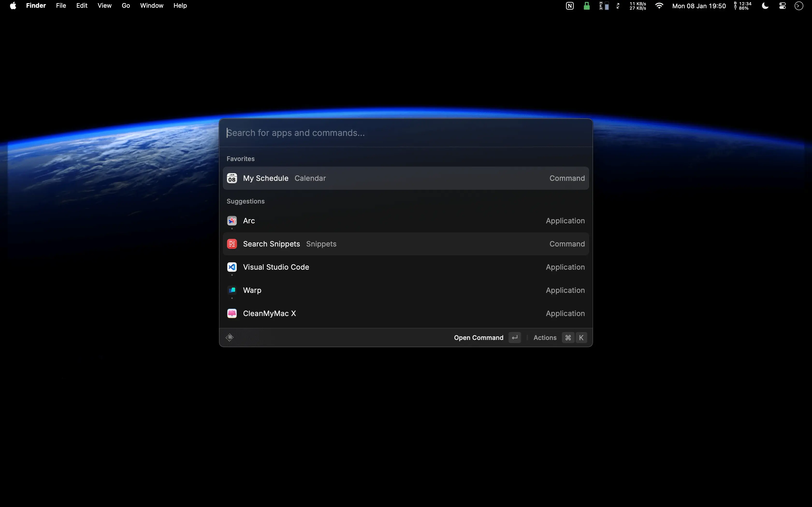Click the Visual Studio Code icon

point(232,267)
